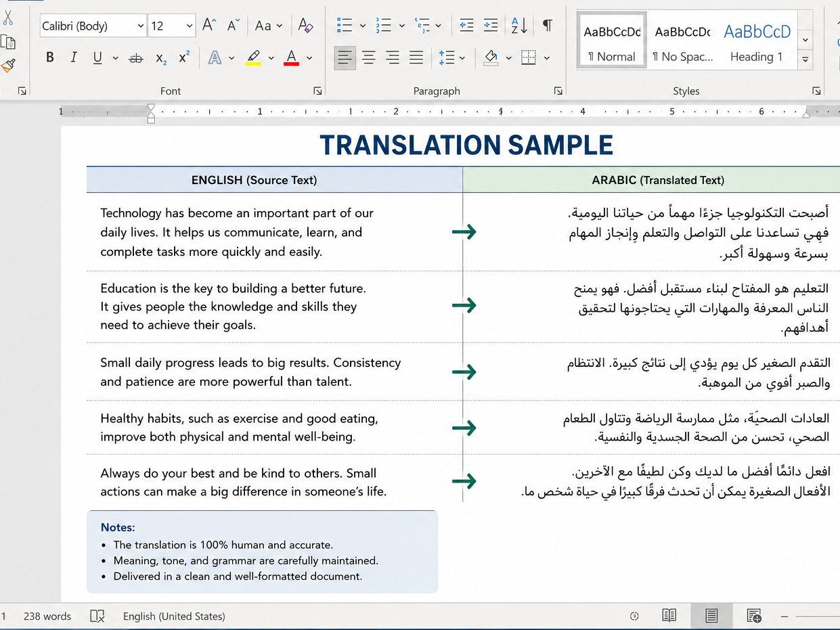Click the ruler's first line indent marker
The width and height of the screenshot is (840, 630).
pyautogui.click(x=151, y=107)
